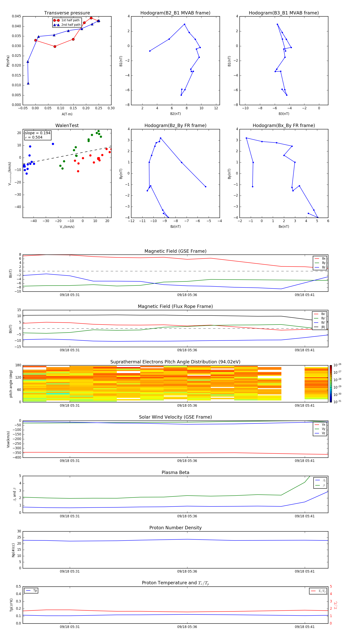Click the "Hodogram(Bz_By FR frame)" title

[175, 125]
